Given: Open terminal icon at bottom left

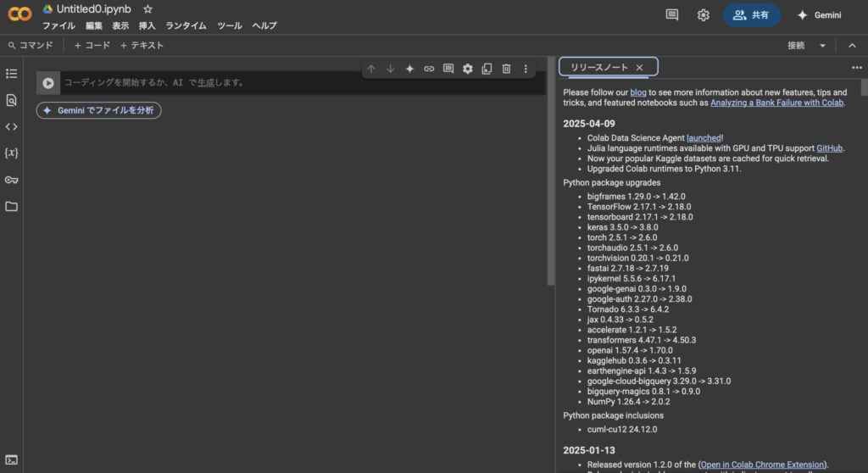Looking at the screenshot, I should click(11, 459).
